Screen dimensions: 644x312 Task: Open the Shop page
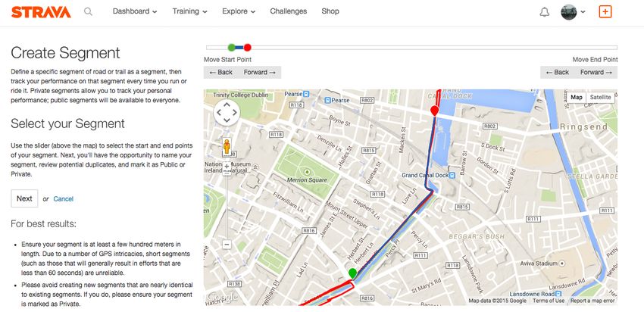point(330,11)
